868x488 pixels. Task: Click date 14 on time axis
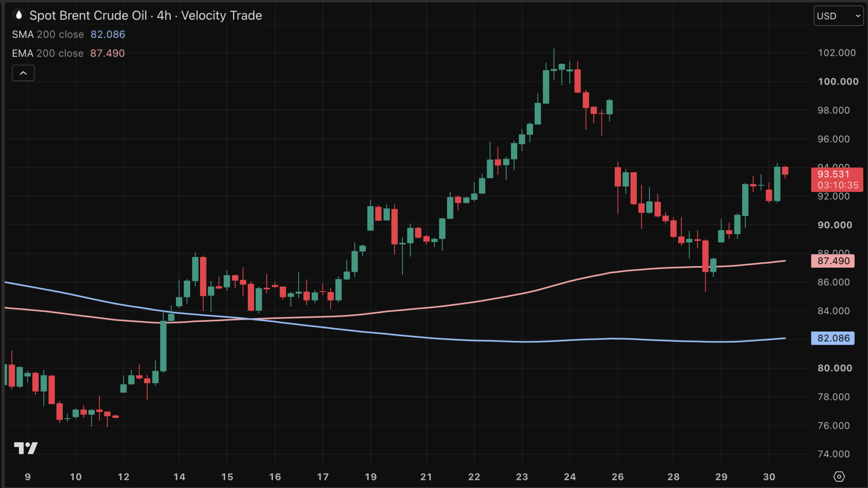click(x=179, y=477)
